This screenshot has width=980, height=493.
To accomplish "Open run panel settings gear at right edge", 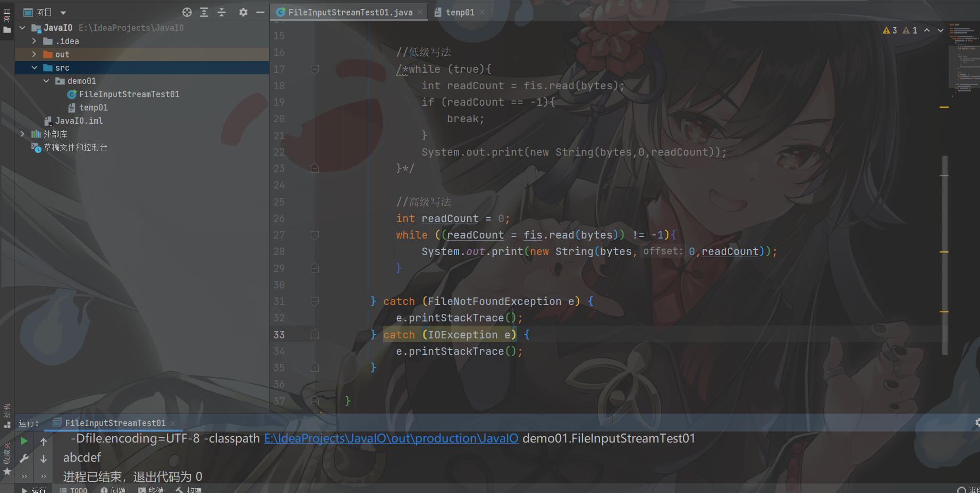I will tap(977, 423).
